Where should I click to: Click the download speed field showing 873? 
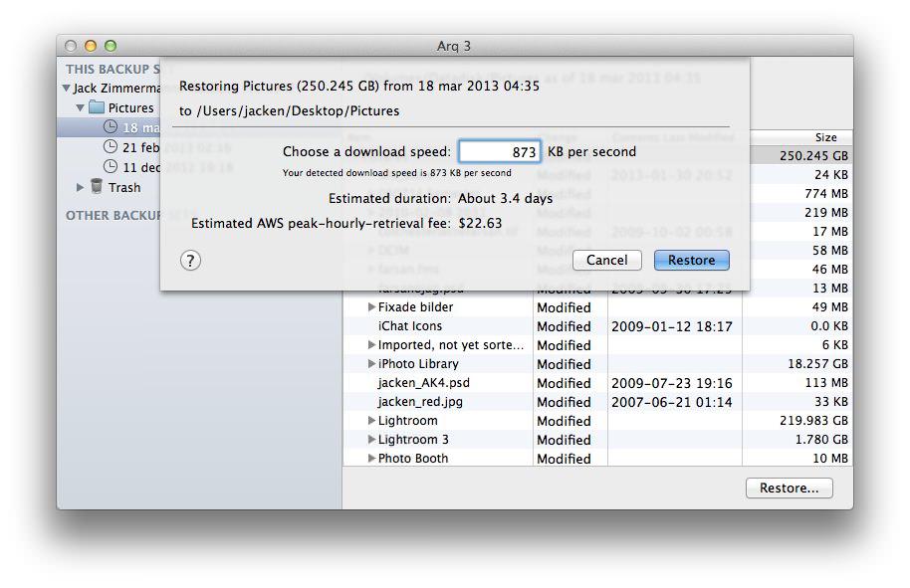(x=500, y=152)
